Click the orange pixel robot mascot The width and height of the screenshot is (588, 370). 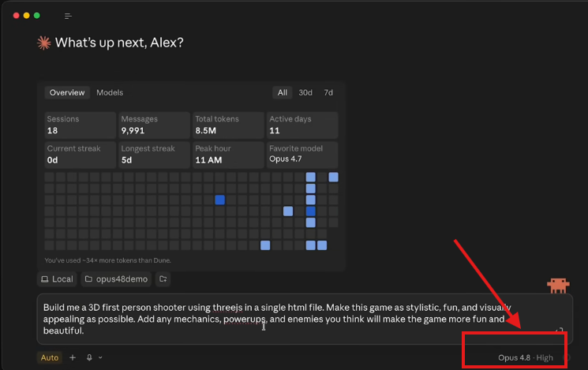558,286
